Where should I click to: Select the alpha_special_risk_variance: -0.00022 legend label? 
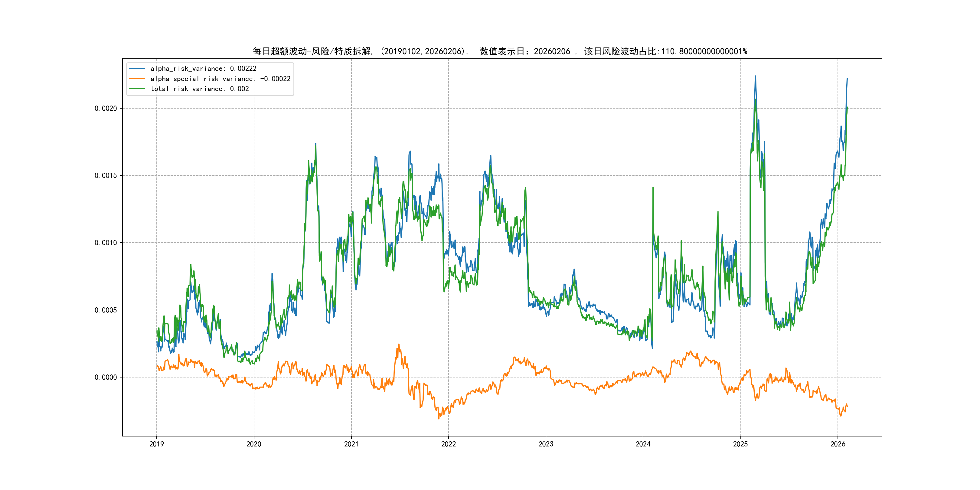tap(220, 79)
